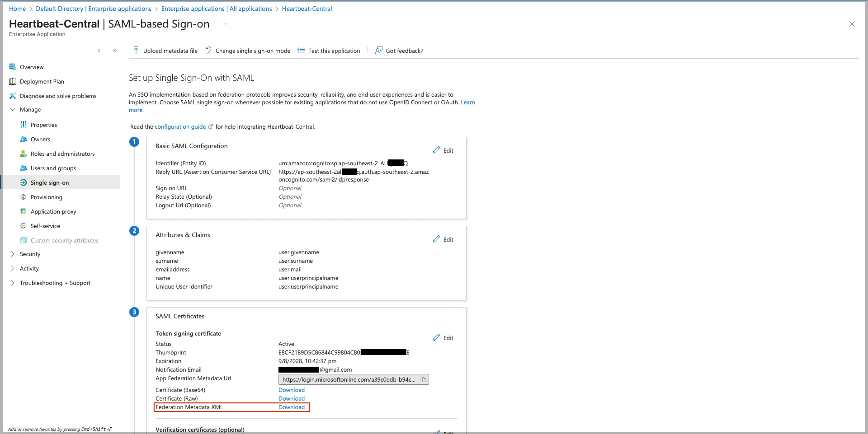The width and height of the screenshot is (868, 434).
Task: Edit Token signing certificate via pencil icon
Action: point(436,338)
